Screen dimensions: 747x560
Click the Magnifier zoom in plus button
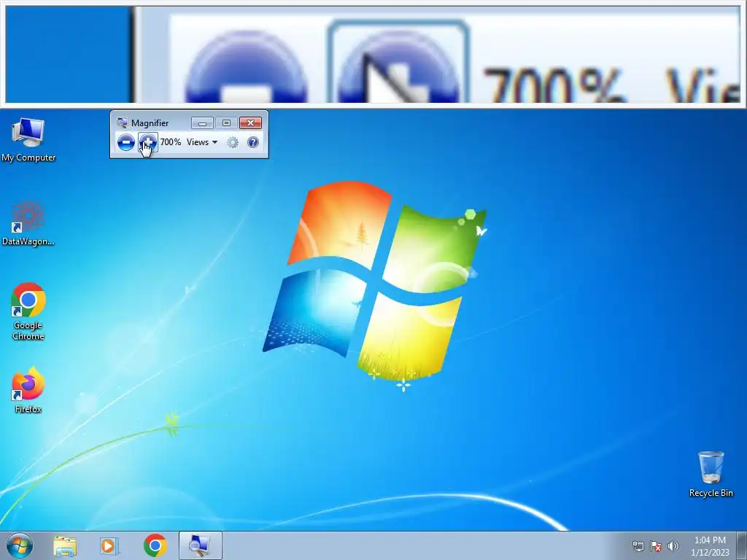[x=147, y=142]
